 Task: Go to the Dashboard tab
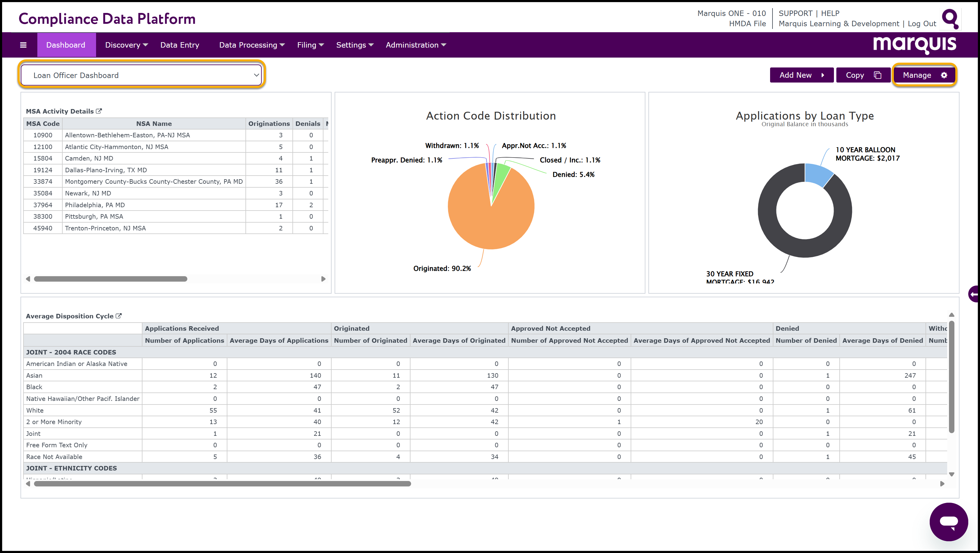pos(66,45)
